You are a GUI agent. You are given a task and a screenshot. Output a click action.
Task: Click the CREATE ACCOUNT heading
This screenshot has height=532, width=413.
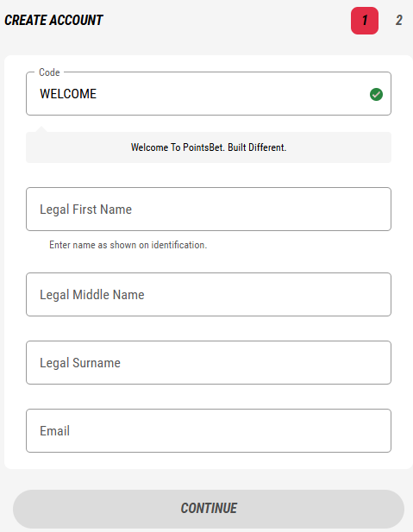[x=53, y=21]
